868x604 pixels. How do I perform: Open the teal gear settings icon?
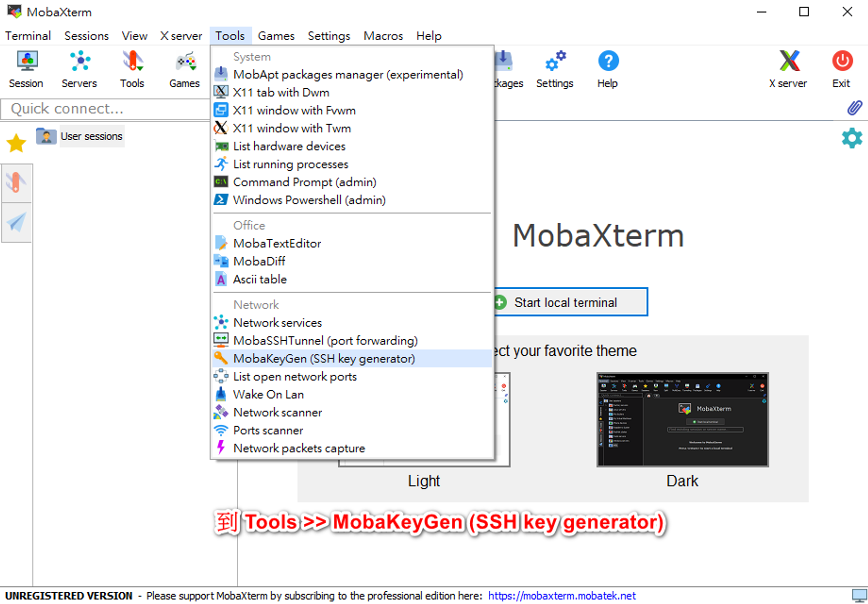tap(852, 138)
